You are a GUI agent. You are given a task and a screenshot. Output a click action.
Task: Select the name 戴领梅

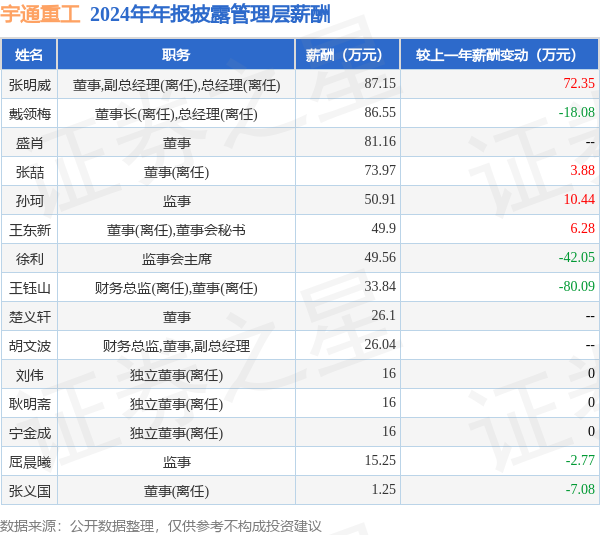(x=30, y=114)
